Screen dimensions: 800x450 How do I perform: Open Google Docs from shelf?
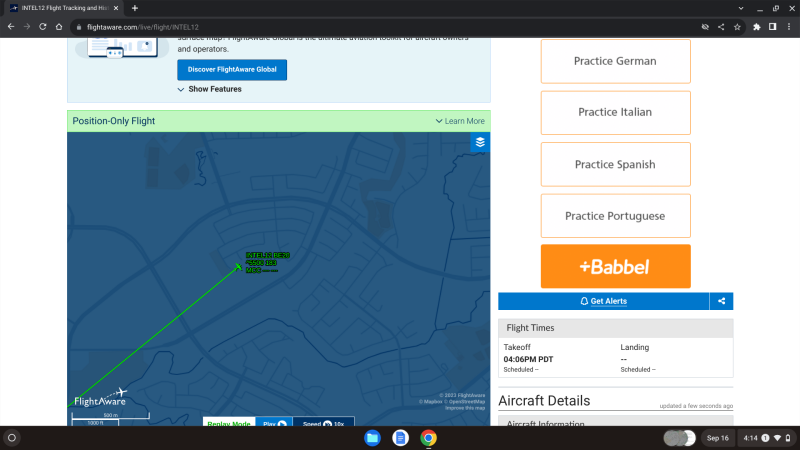(401, 438)
